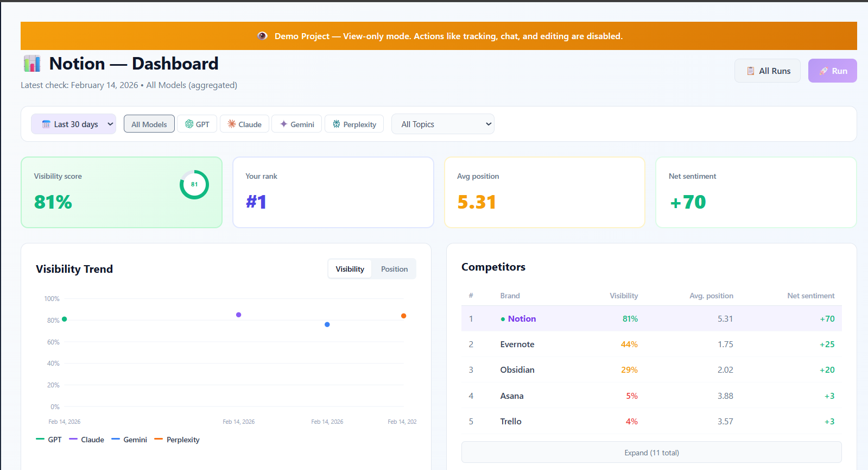Image resolution: width=868 pixels, height=470 pixels.
Task: Click the green GPT data point
Action: point(65,319)
